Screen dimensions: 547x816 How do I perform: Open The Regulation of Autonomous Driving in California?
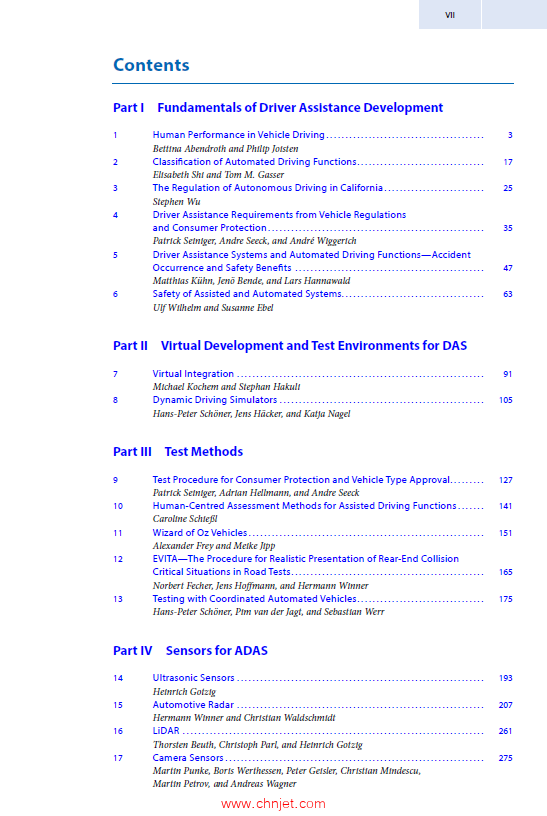pyautogui.click(x=268, y=188)
